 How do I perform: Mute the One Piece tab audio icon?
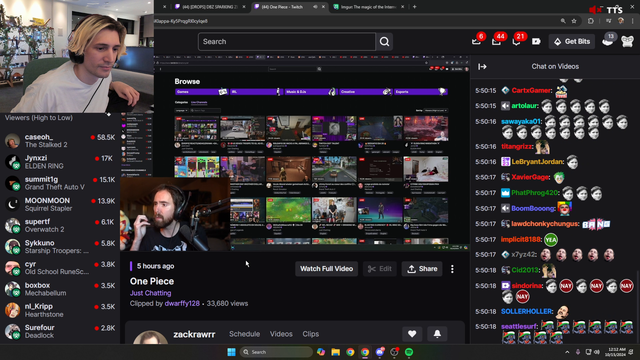pyautogui.click(x=315, y=7)
